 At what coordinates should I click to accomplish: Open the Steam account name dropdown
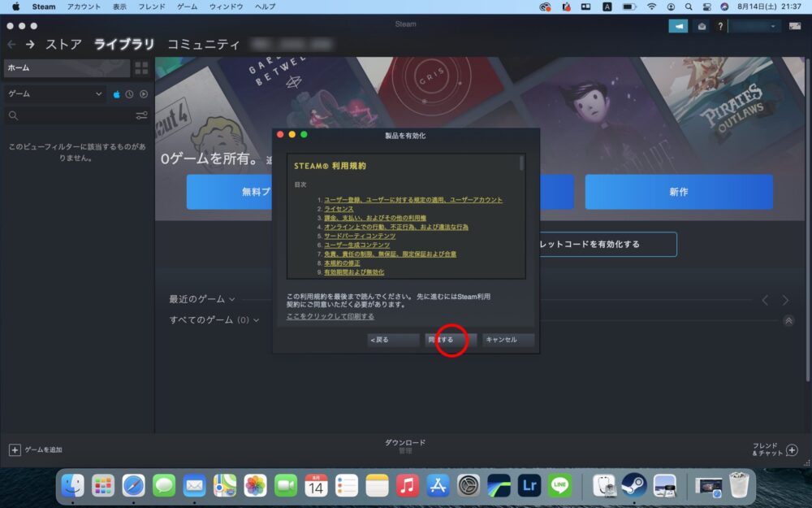click(755, 26)
